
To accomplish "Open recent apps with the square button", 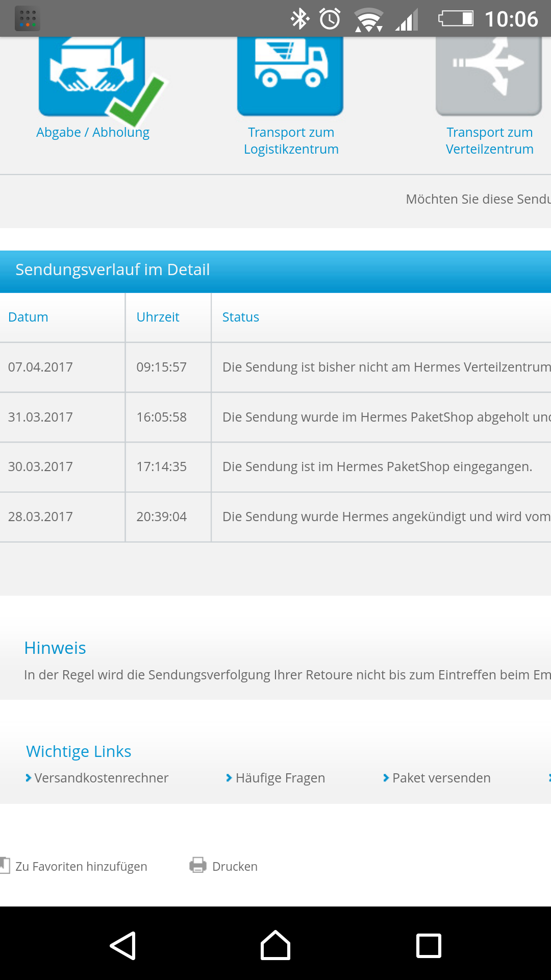I will (429, 945).
